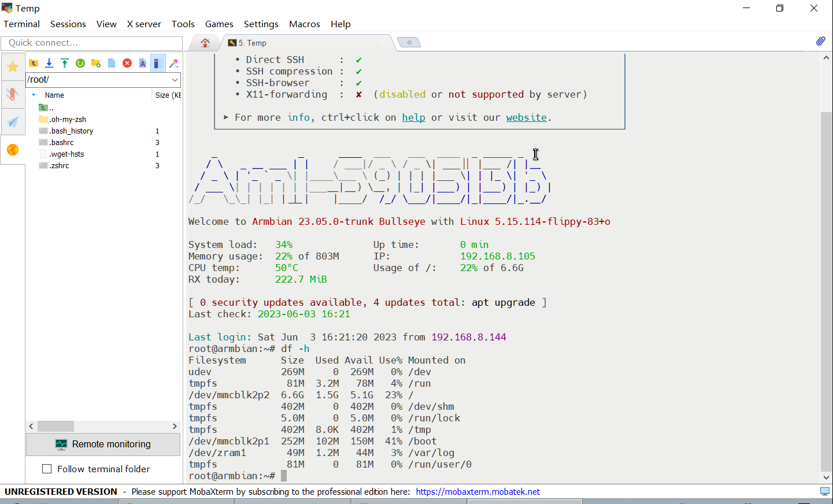Viewport: 833px width, 504px height.
Task: Click the help link in terminal output
Action: tap(413, 117)
